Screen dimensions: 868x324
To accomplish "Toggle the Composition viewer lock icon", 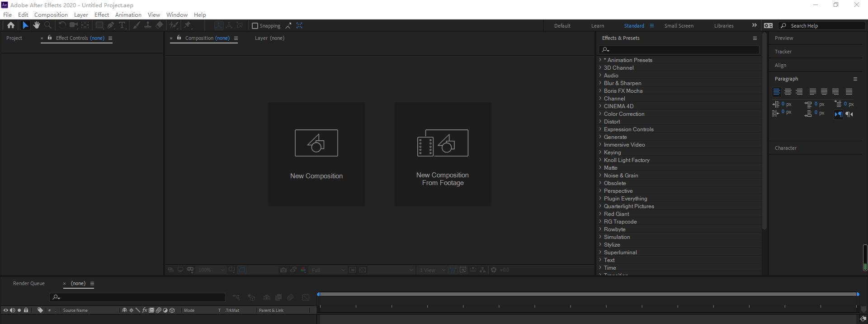I will pyautogui.click(x=179, y=38).
